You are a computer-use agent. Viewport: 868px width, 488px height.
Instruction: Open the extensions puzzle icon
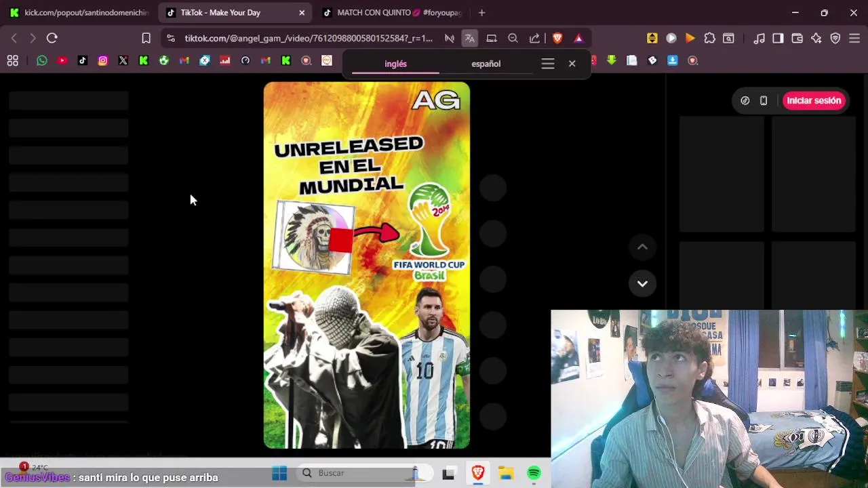click(709, 38)
